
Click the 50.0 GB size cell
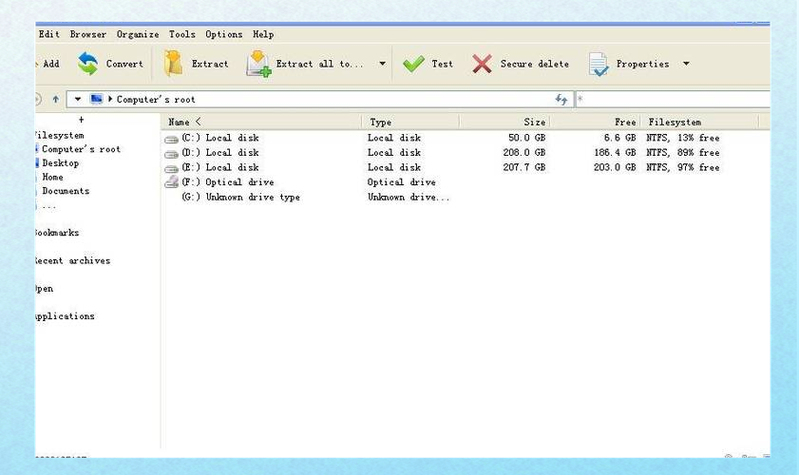pyautogui.click(x=527, y=138)
